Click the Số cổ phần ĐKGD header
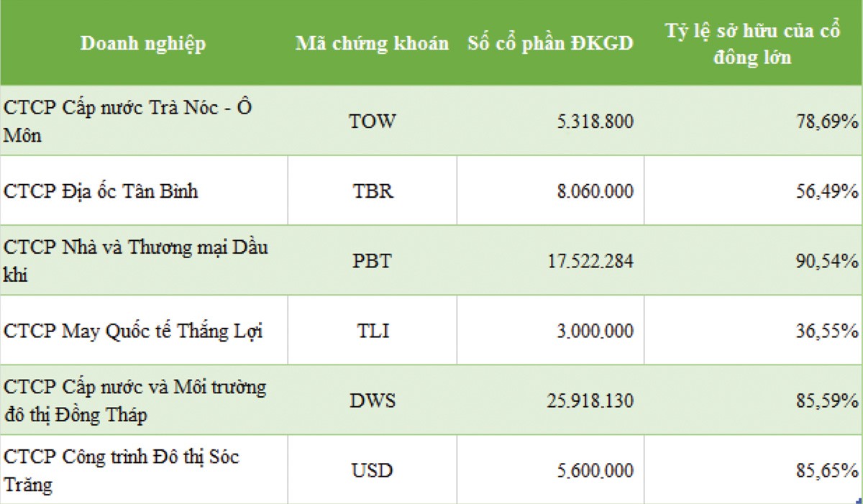 pos(550,43)
